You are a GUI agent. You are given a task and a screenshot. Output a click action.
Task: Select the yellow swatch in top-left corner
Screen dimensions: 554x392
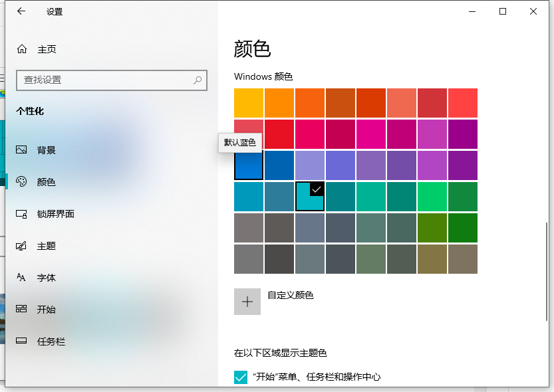click(248, 103)
